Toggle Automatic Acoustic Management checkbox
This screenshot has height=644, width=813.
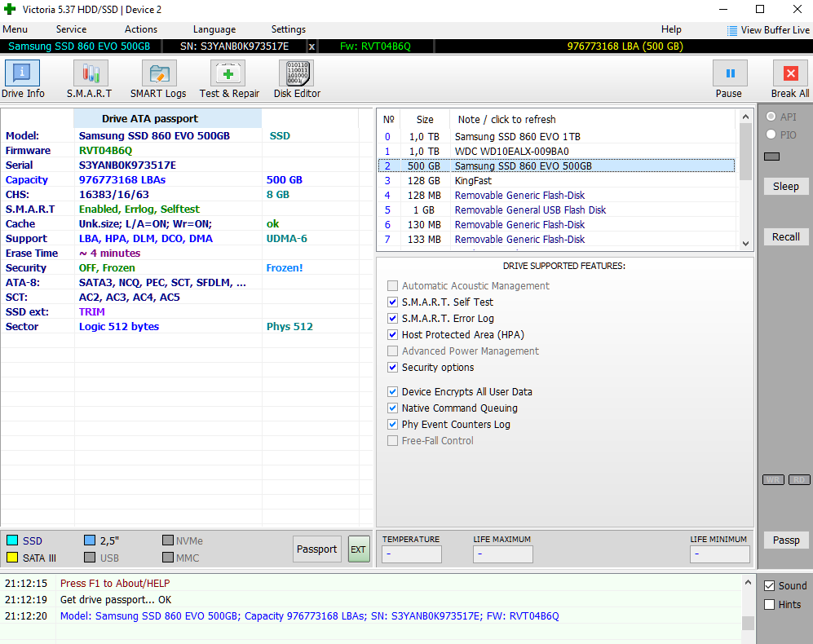(x=392, y=285)
